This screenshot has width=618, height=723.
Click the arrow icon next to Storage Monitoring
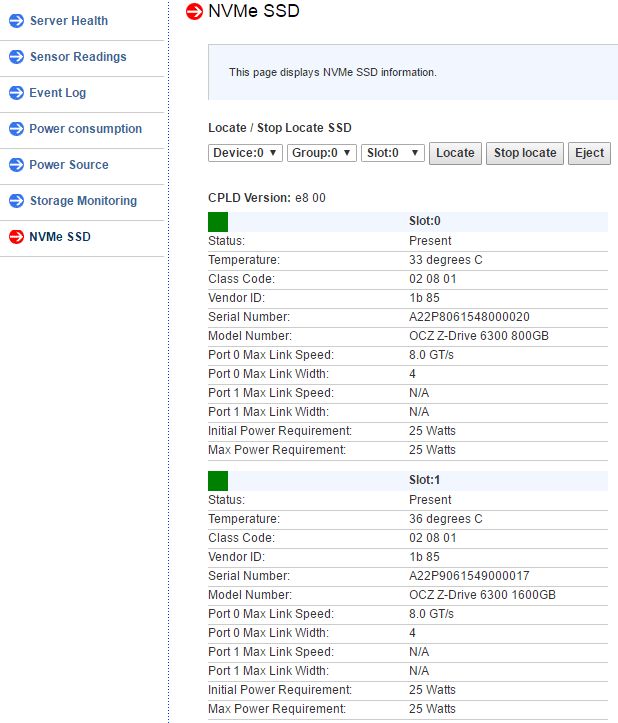[17, 201]
